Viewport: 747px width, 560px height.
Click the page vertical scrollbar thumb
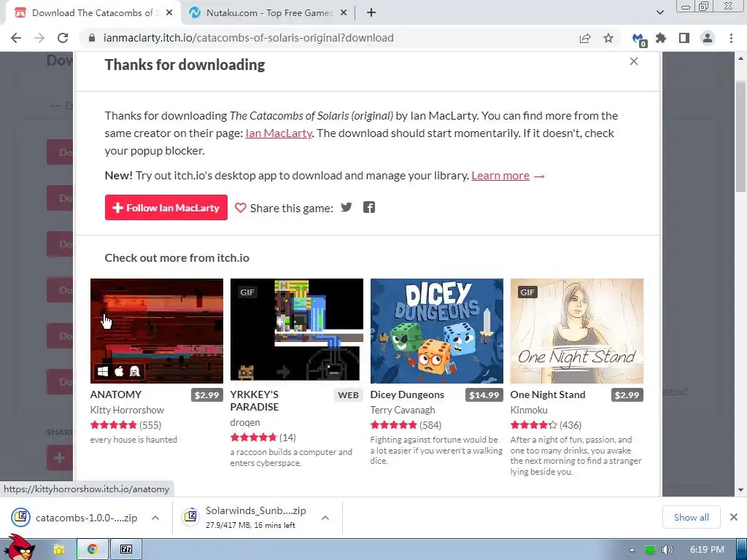click(x=741, y=136)
